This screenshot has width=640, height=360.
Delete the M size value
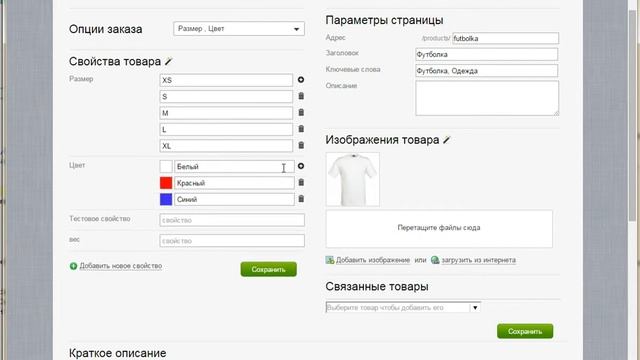coord(301,112)
